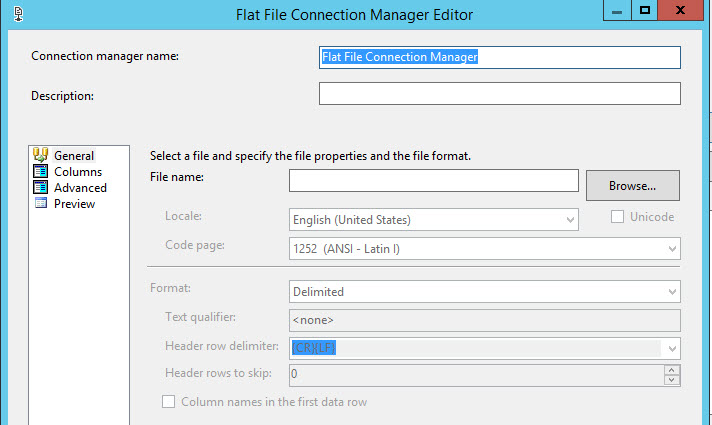The image size is (712, 425).
Task: Click the General page icon
Action: coord(41,155)
